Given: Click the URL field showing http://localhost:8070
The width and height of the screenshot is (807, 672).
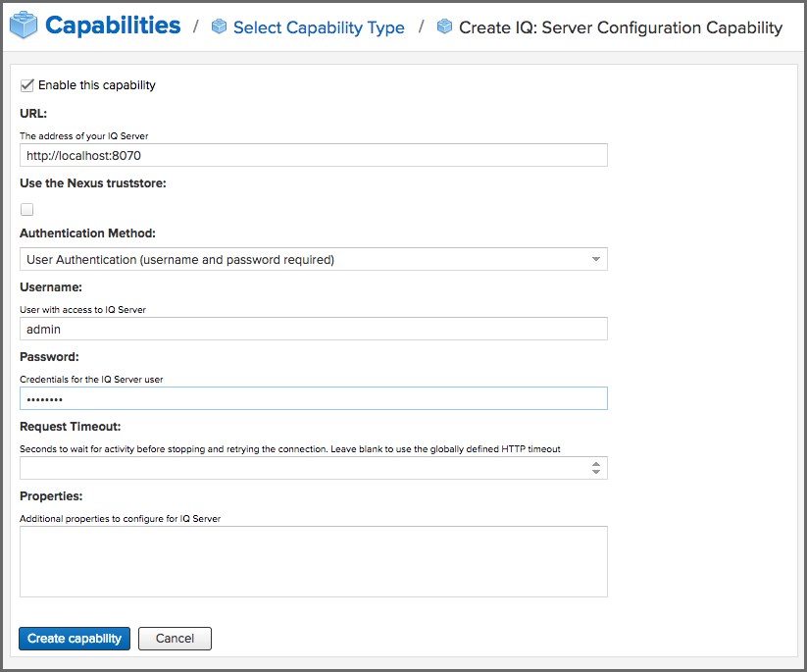Looking at the screenshot, I should coord(314,155).
